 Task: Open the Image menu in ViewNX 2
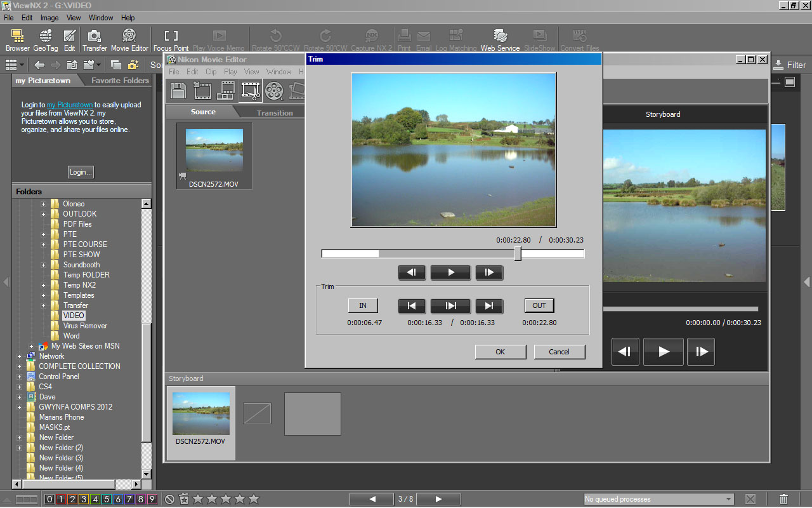coord(49,18)
